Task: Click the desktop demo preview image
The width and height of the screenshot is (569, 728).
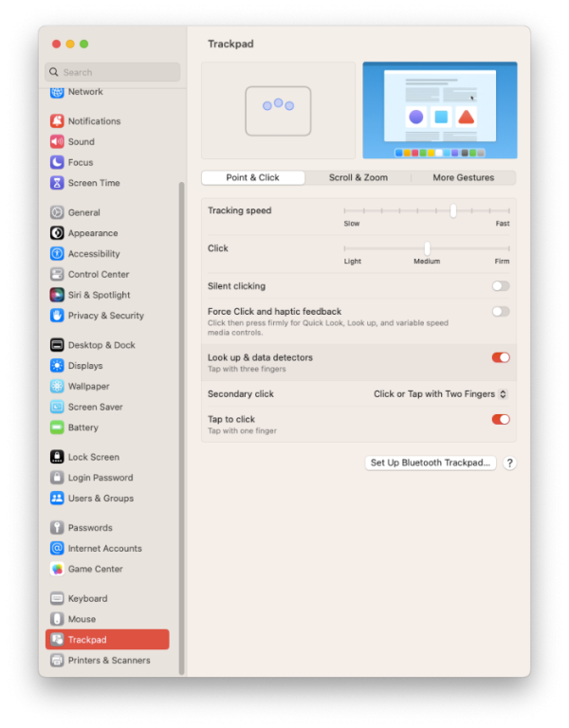Action: coord(439,111)
